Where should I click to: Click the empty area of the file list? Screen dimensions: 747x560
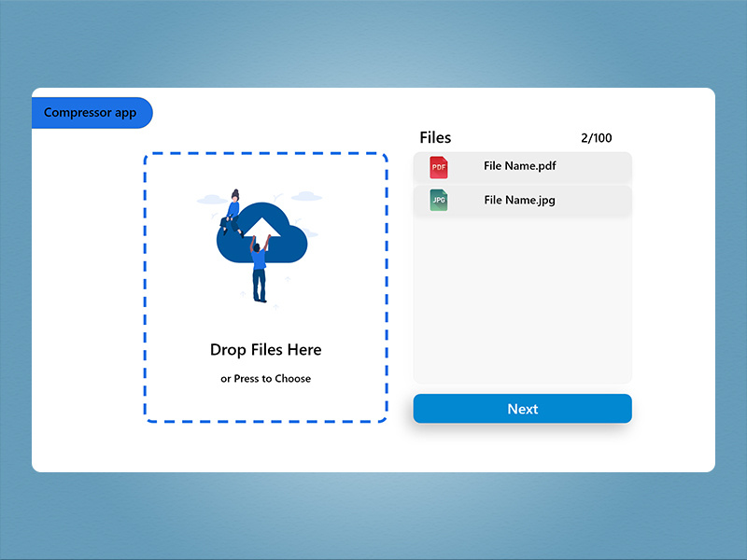[522, 299]
